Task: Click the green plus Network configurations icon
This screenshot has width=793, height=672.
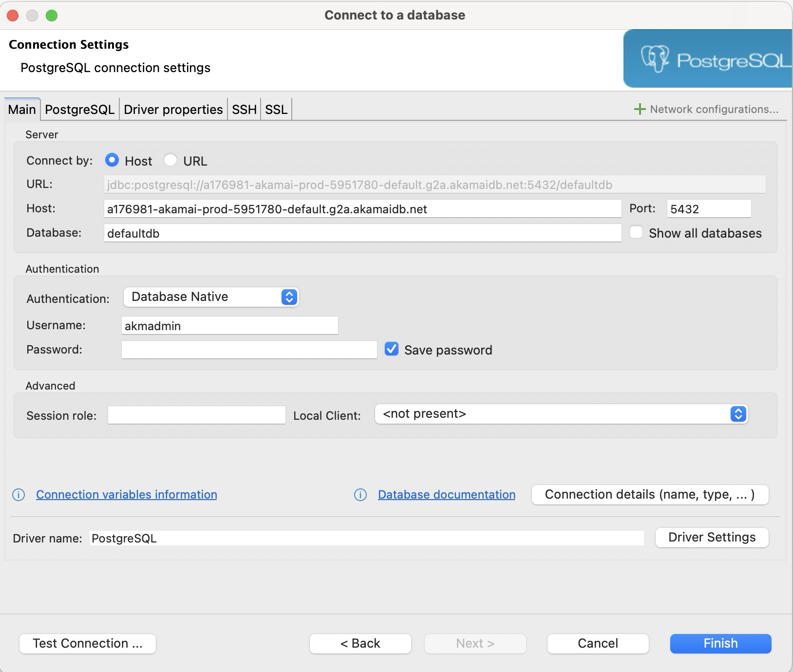Action: 640,109
